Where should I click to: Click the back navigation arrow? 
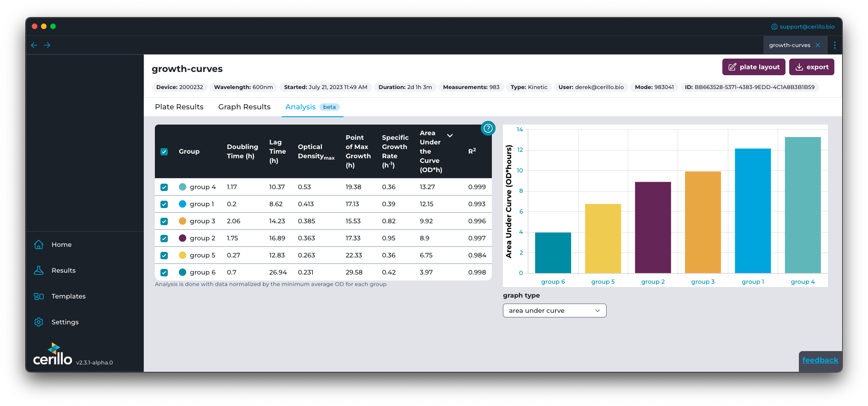point(34,45)
